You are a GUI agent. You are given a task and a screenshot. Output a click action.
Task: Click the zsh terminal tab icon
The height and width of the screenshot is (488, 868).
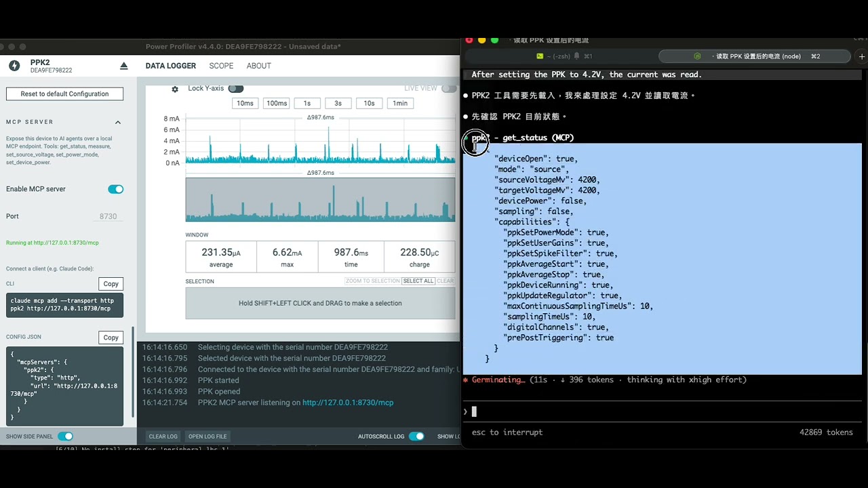(540, 56)
